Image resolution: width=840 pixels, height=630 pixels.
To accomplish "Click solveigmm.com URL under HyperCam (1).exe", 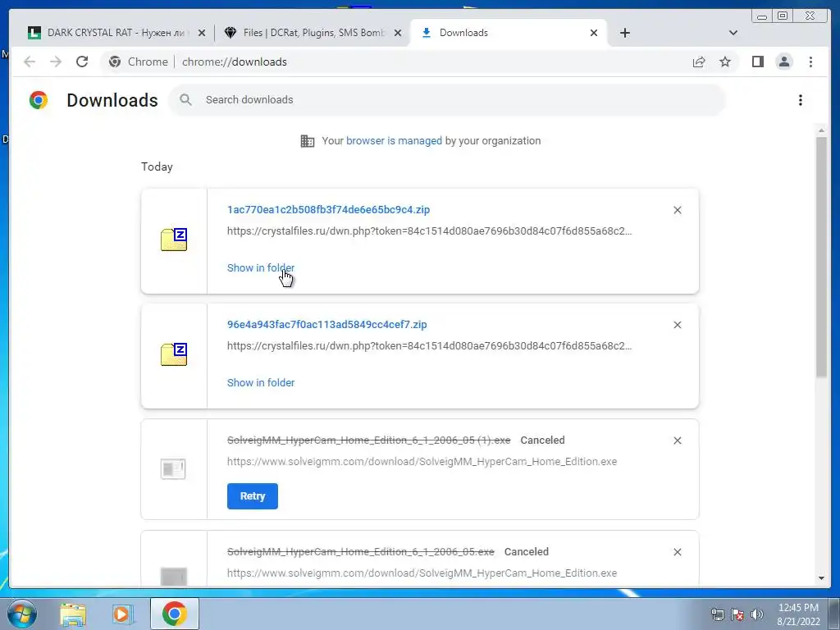I will pos(422,461).
